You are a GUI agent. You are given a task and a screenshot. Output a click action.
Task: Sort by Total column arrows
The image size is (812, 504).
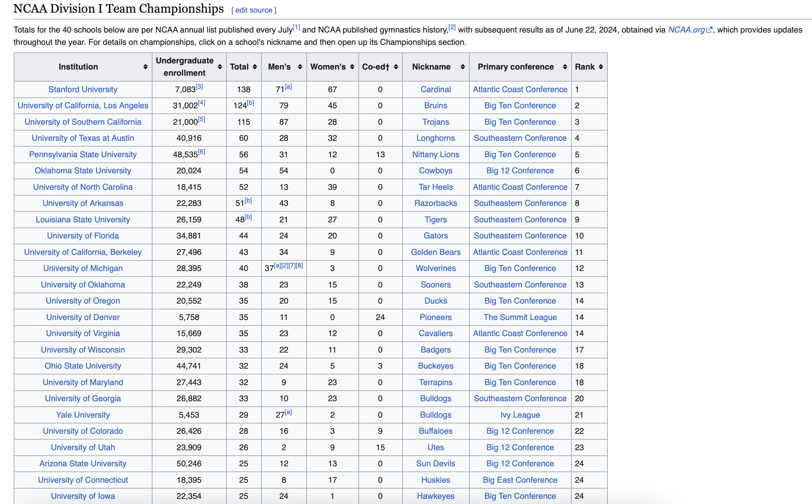255,67
